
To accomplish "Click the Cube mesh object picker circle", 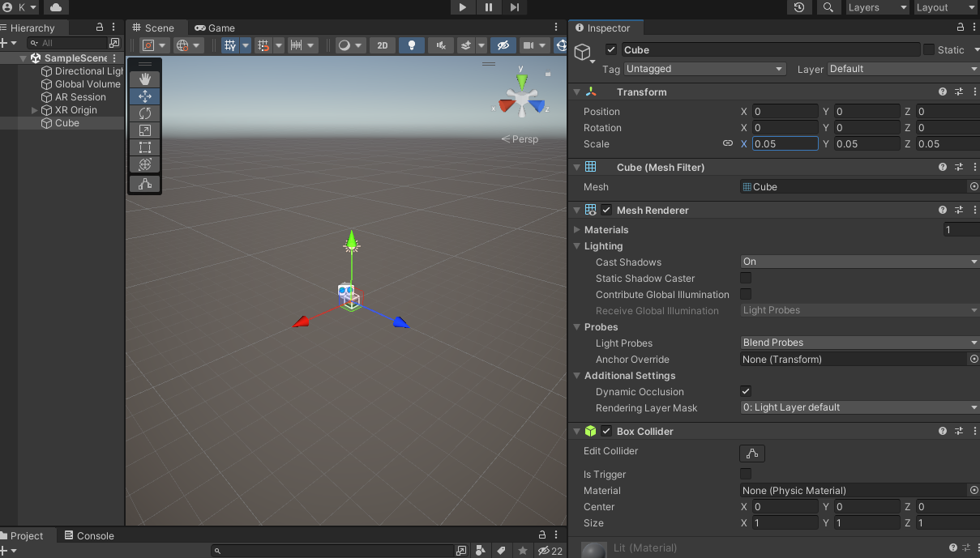I will [974, 187].
